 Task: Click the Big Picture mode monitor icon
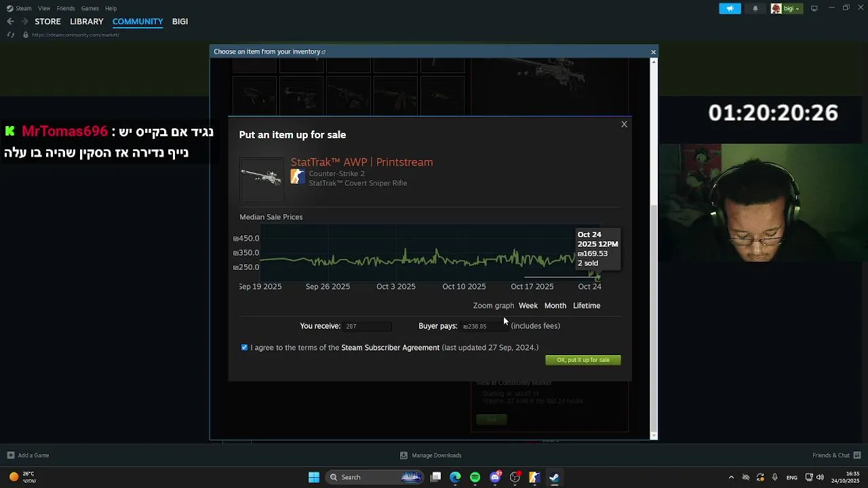point(814,8)
